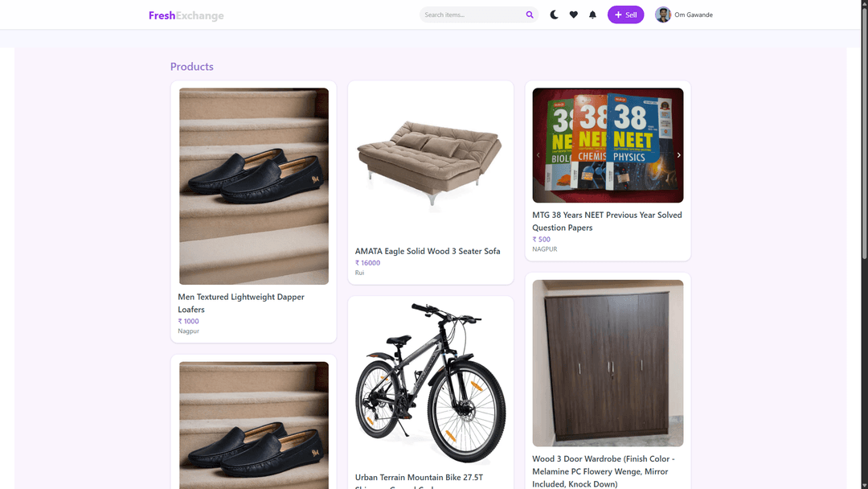
Task: Show previous NEET book image arrow
Action: pyautogui.click(x=538, y=155)
